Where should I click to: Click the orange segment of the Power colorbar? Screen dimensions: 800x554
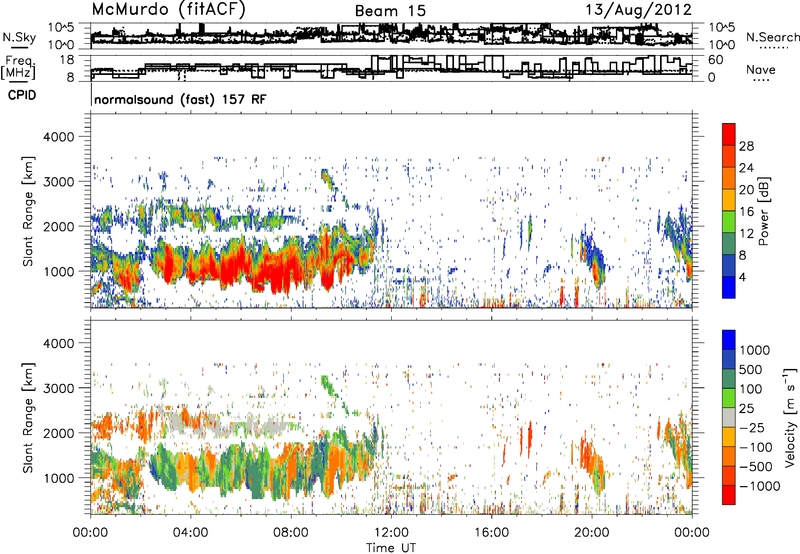[729, 179]
